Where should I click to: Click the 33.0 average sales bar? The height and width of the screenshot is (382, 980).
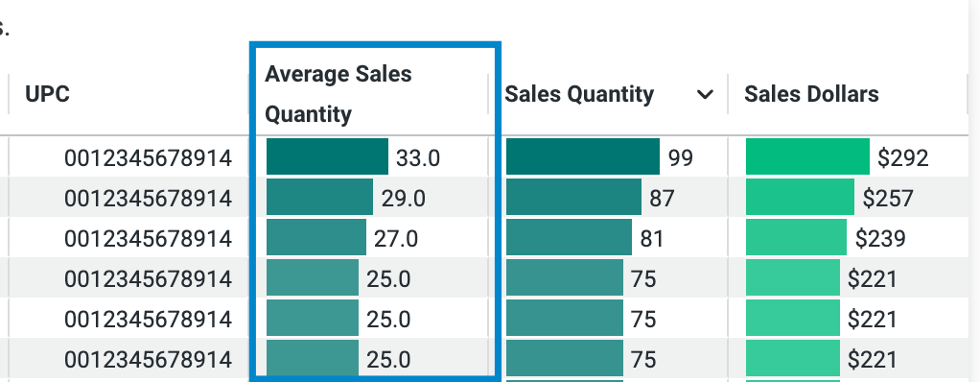(328, 156)
